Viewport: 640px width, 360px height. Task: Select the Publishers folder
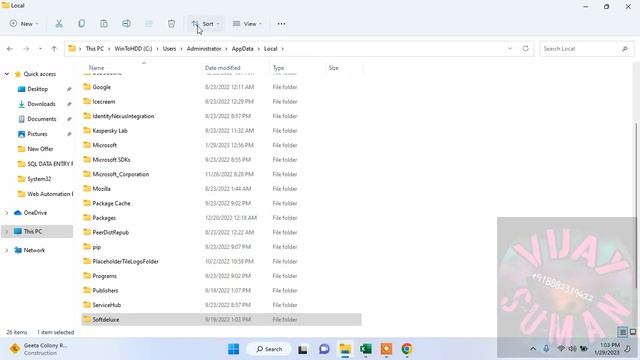[105, 291]
